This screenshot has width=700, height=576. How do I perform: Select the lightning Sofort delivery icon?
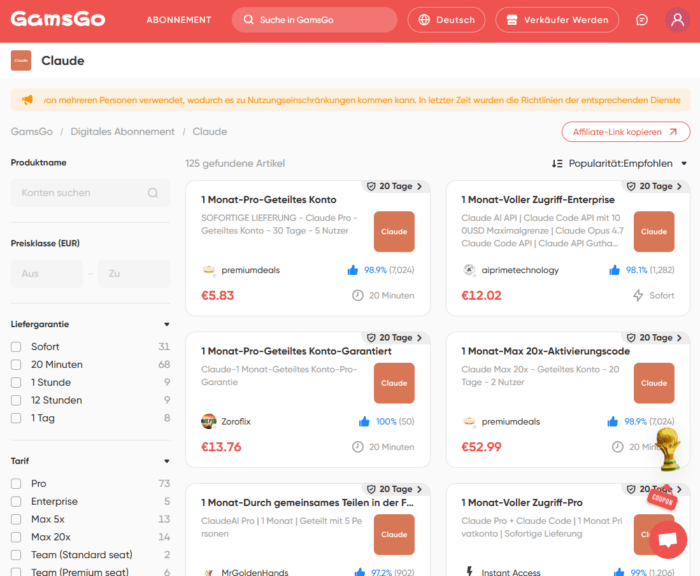tap(638, 295)
